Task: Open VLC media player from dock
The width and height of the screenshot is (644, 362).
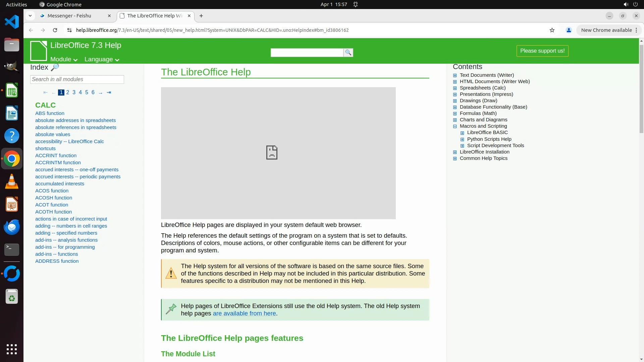Action: coord(12,182)
